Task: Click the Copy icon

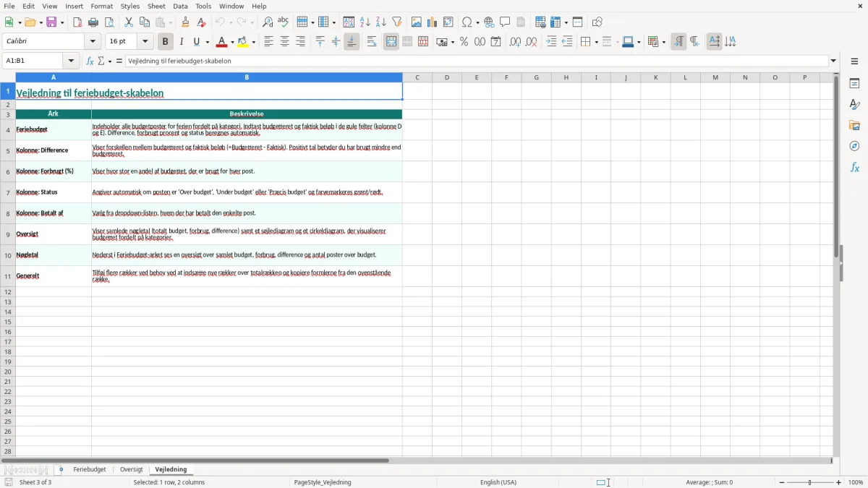Action: click(x=145, y=22)
